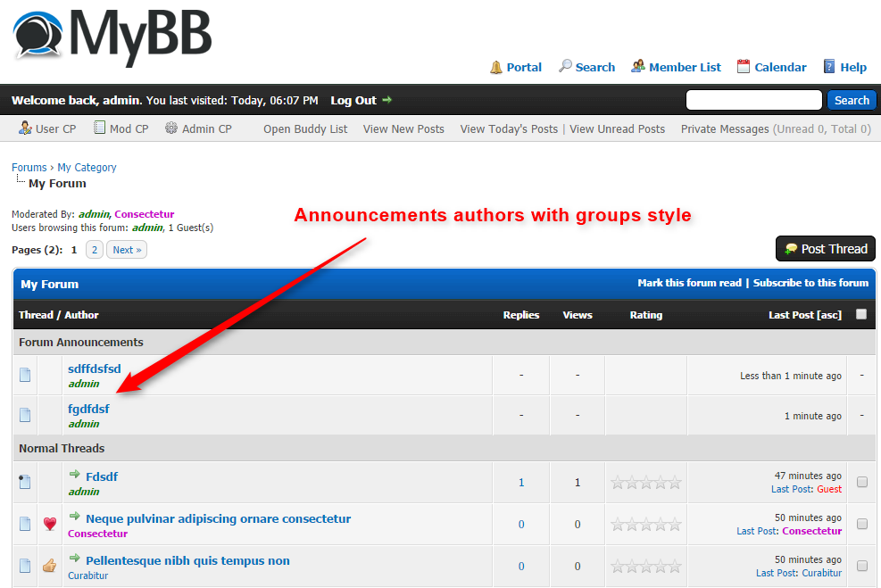Click the Admin CP gear icon
This screenshot has height=588, width=881.
tap(171, 128)
